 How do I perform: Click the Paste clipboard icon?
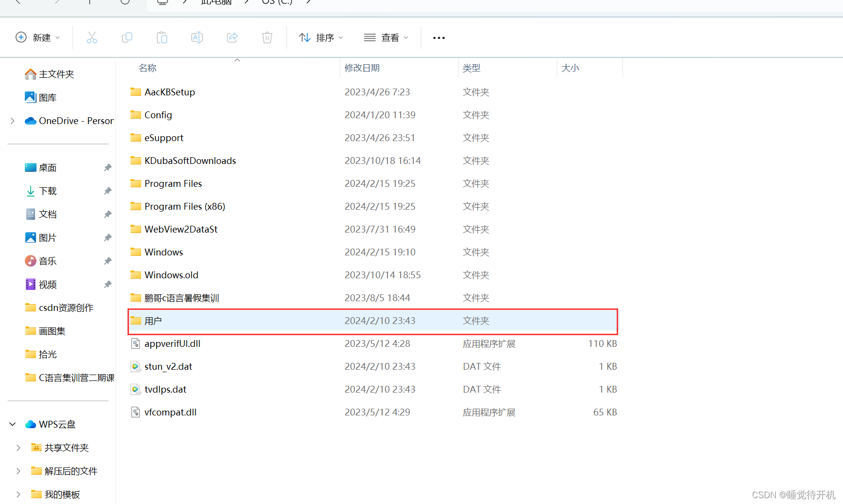tap(162, 37)
